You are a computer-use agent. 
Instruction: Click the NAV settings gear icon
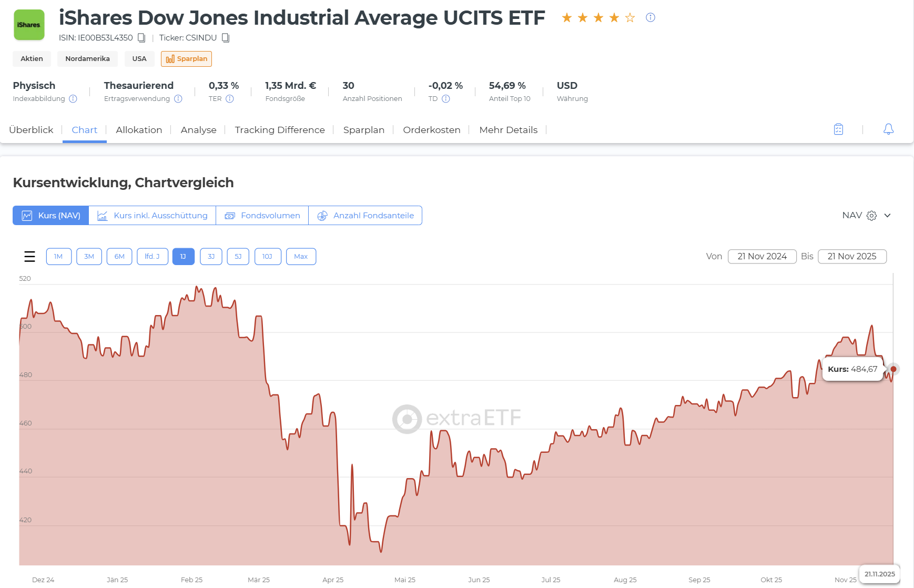pos(871,216)
